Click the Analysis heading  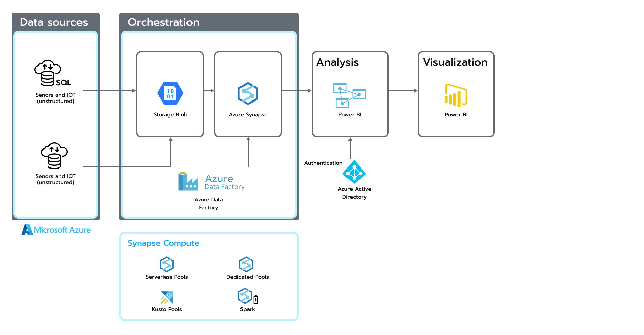pyautogui.click(x=337, y=62)
